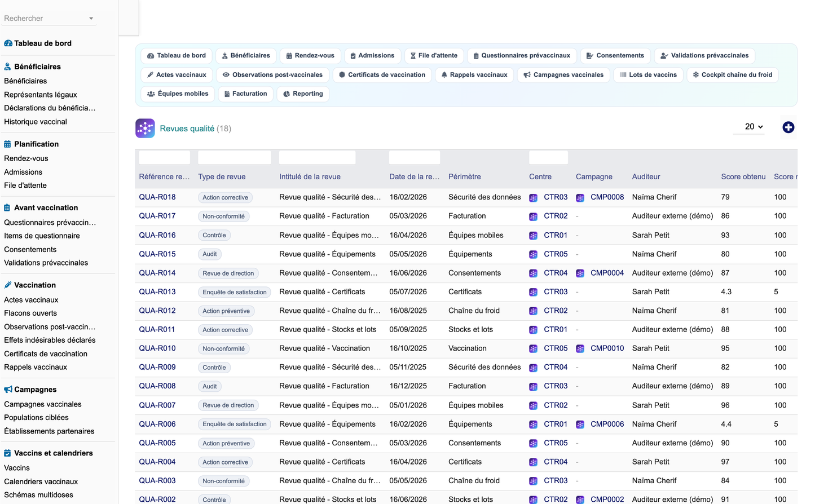Viewport: 815px width, 504px height.
Task: Click the Campagnes megaphone icon in sidebar
Action: click(8, 390)
